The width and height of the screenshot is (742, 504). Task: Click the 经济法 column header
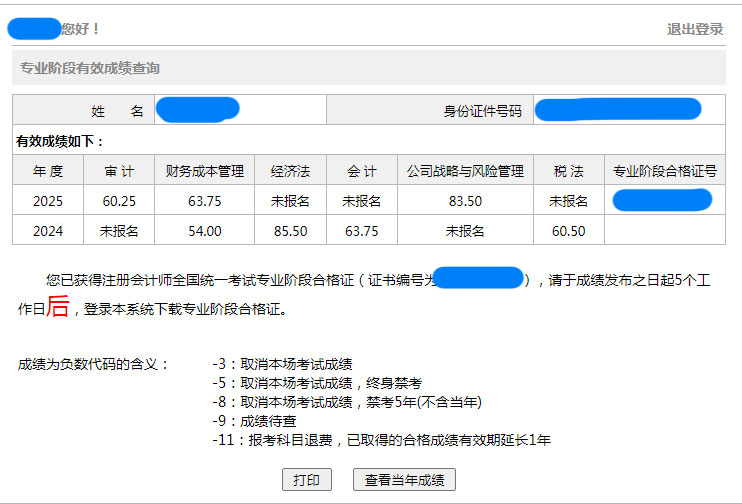pos(290,171)
